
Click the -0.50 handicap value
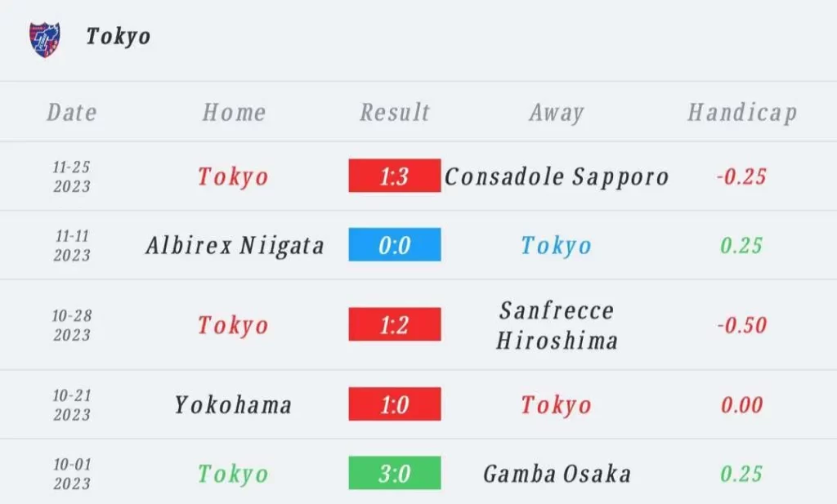click(741, 324)
